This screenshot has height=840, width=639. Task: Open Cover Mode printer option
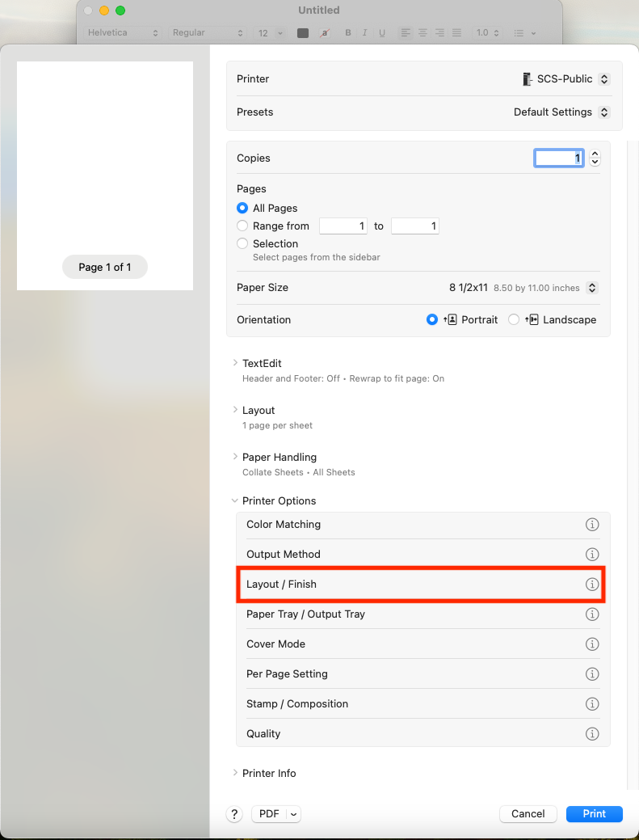(422, 644)
